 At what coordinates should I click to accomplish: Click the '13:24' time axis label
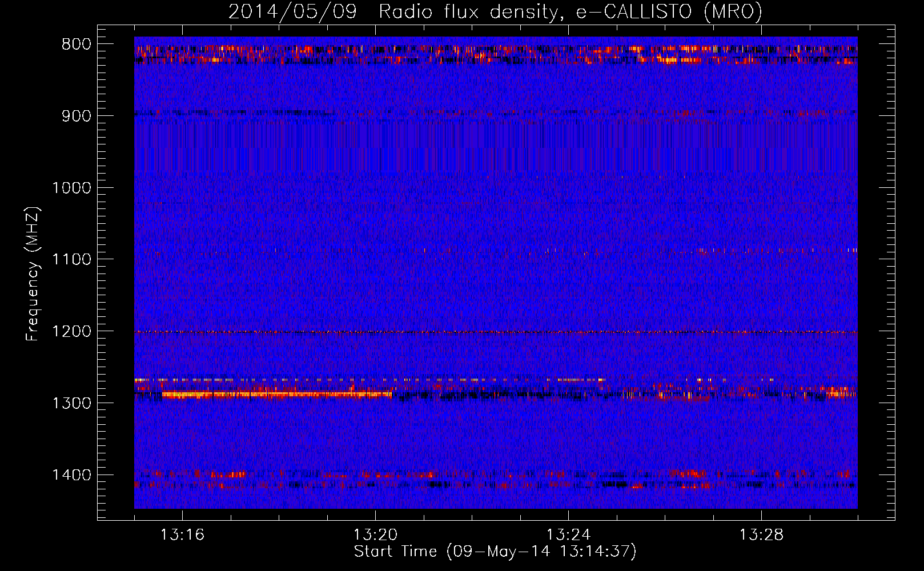(x=568, y=535)
